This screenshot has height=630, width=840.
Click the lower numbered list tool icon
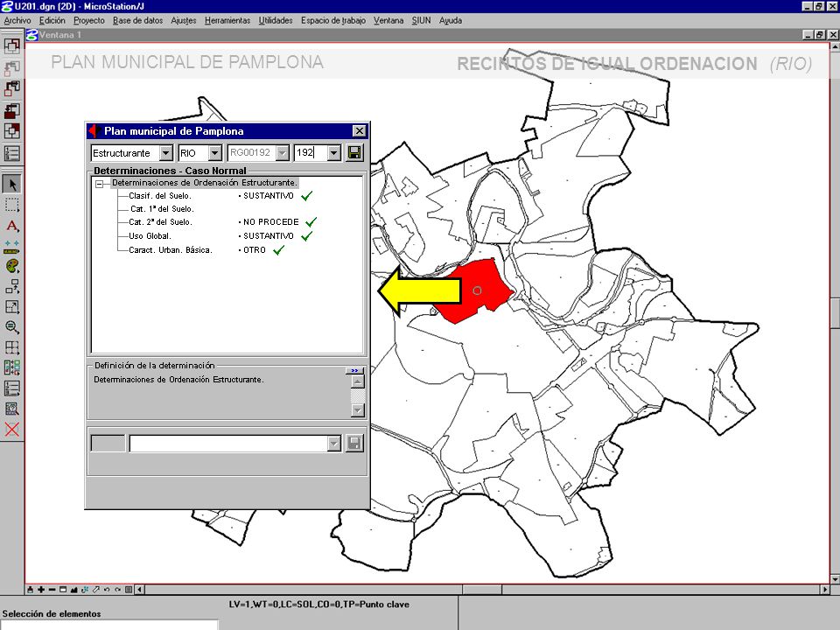click(x=11, y=388)
